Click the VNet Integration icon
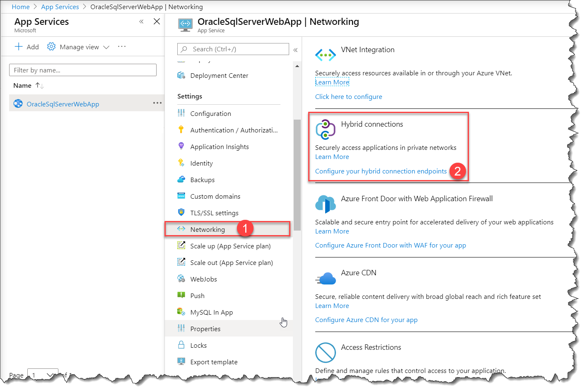The width and height of the screenshot is (587, 392). pos(325,55)
